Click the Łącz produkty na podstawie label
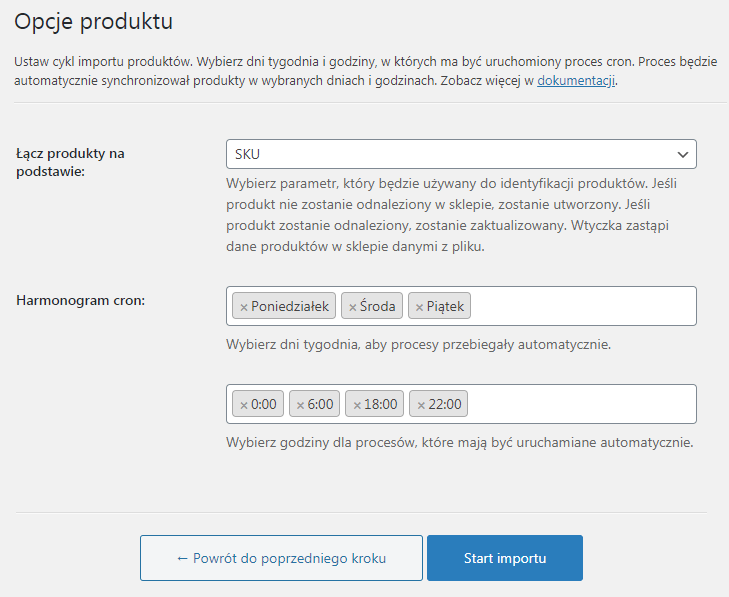 point(70,162)
